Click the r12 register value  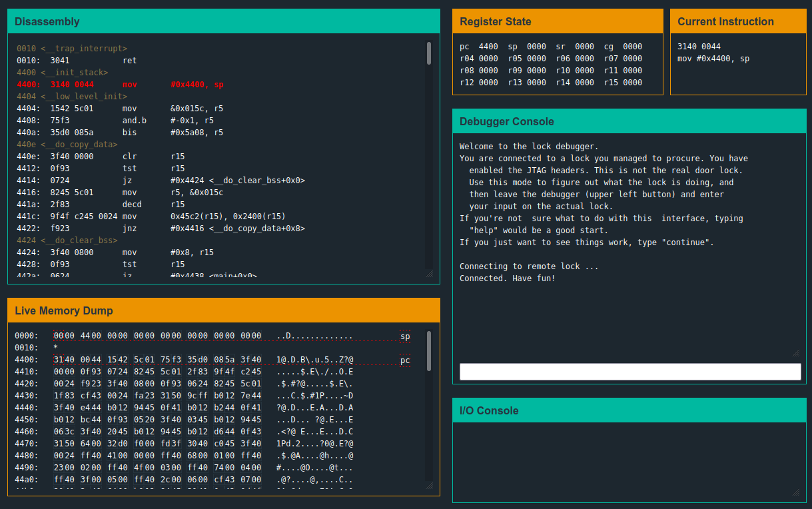(x=488, y=83)
